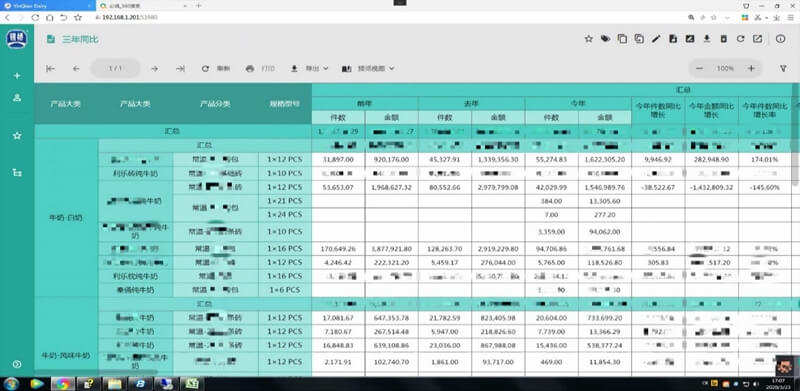
Task: Click the second duplicate icon in header toolbar
Action: click(639, 39)
